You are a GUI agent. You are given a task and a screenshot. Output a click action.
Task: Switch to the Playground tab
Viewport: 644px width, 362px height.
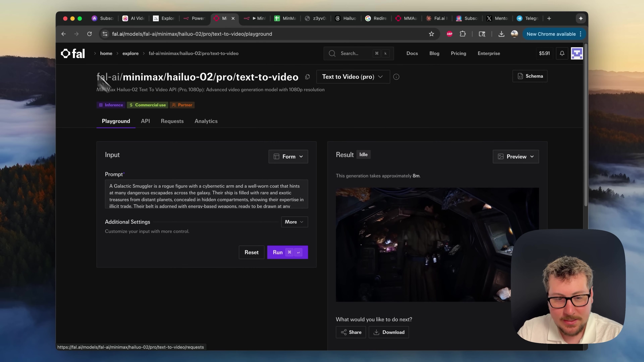click(x=116, y=121)
